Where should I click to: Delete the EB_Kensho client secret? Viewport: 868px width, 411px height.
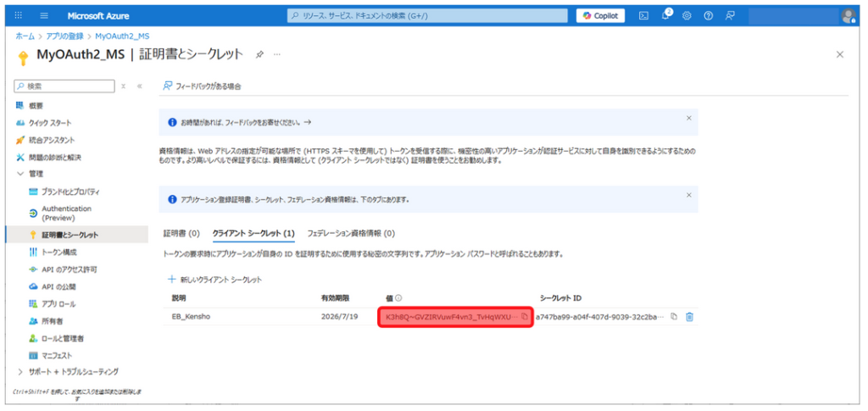(x=690, y=316)
